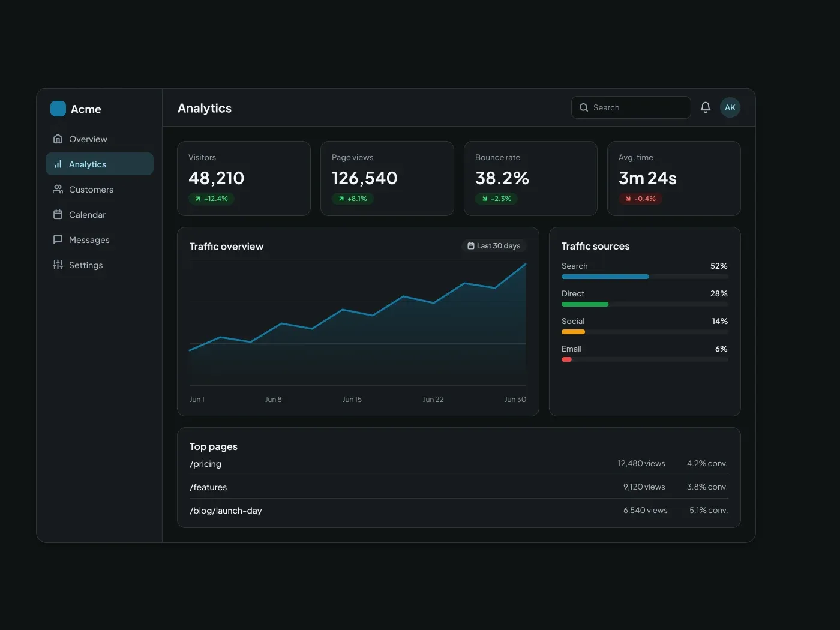This screenshot has height=630, width=840.
Task: Click the Social source label
Action: click(573, 321)
